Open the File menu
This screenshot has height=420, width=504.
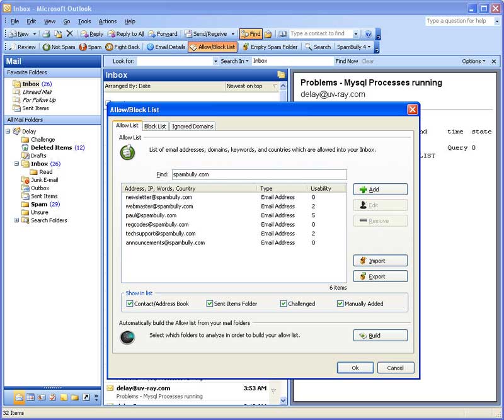point(14,21)
